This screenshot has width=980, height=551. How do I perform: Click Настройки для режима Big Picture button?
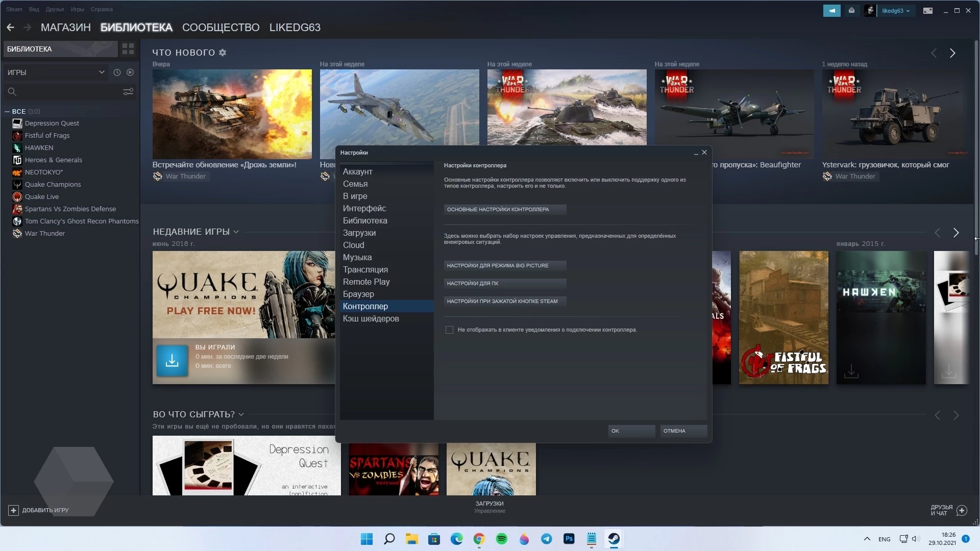pos(505,266)
